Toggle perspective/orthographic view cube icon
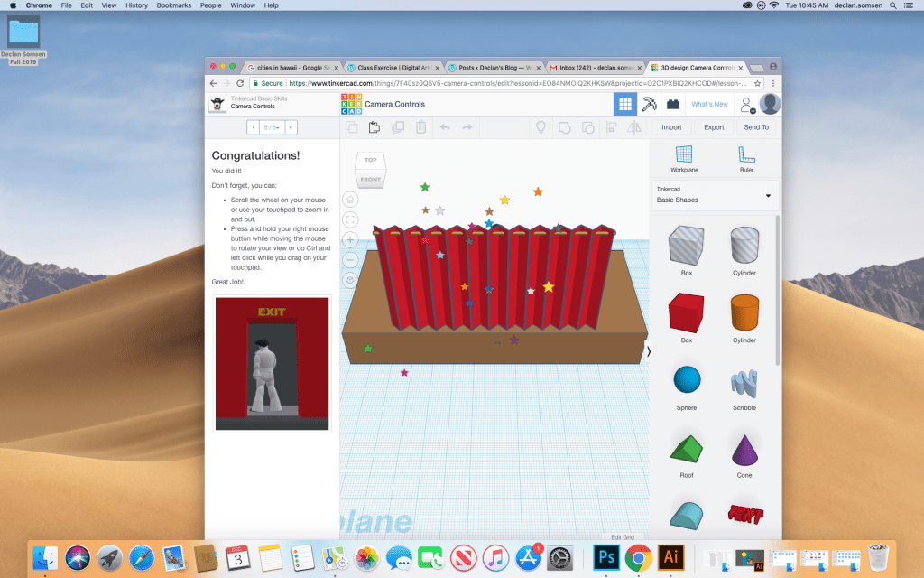 [350, 280]
